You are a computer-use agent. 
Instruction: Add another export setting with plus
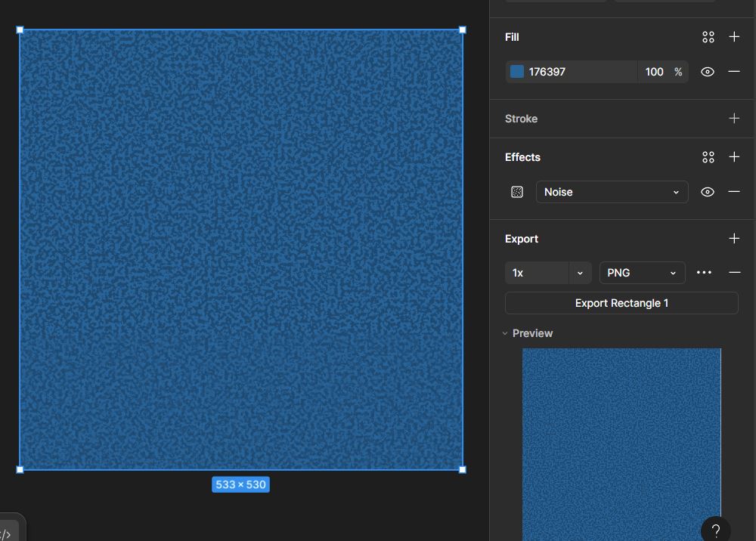coord(734,239)
